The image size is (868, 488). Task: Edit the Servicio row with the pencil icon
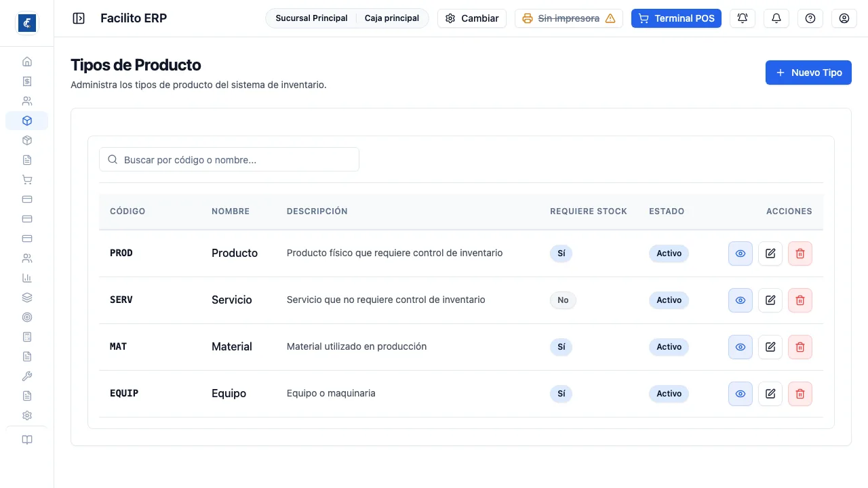(x=770, y=300)
